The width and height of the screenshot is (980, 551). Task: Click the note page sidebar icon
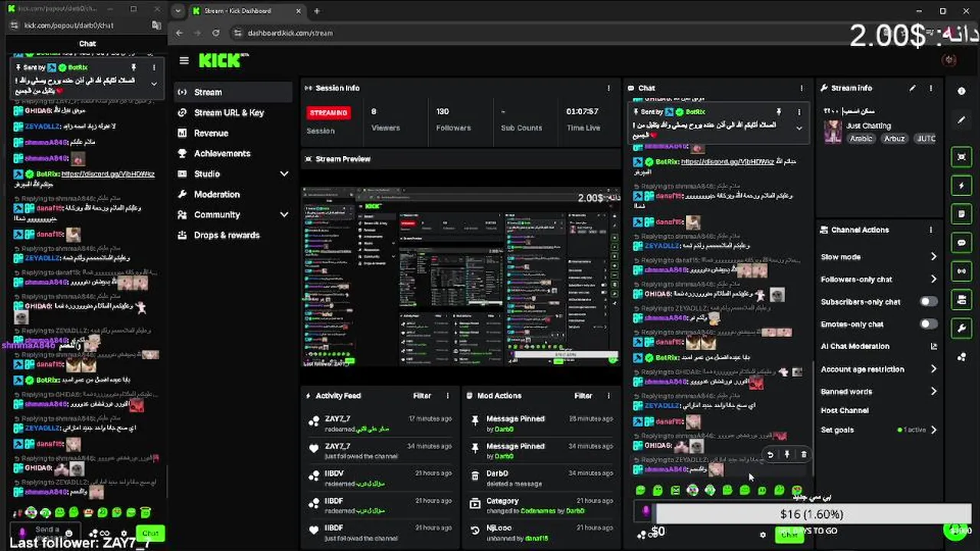coord(962,214)
